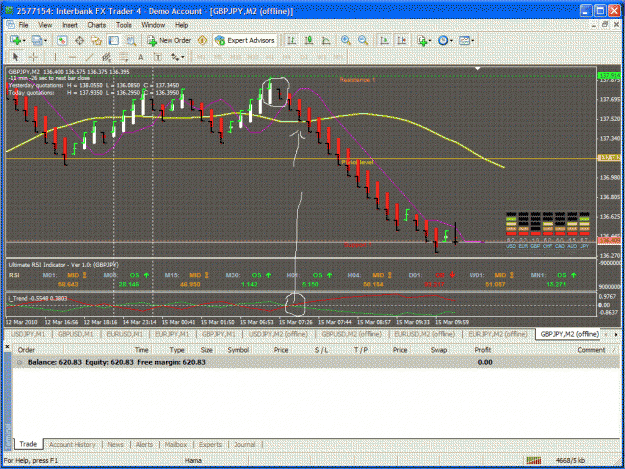Switch to GBPJPY,M1 chart tab
This screenshot has height=469, width=625.
pos(219,334)
